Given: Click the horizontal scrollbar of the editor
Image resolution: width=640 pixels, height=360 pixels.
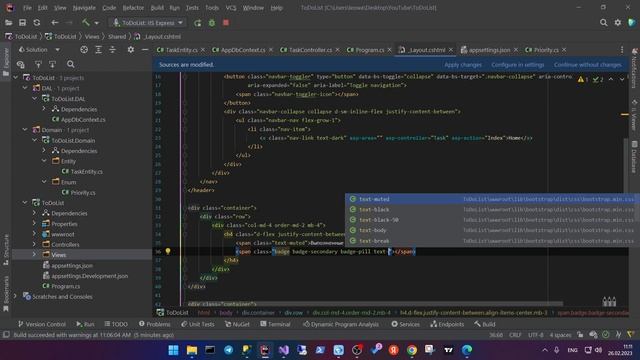Looking at the screenshot, I should [375, 304].
